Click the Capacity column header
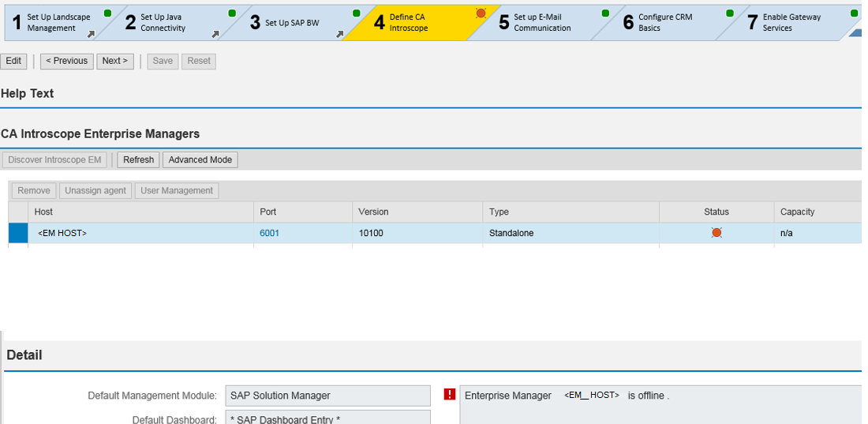Image resolution: width=868 pixels, height=424 pixels. [x=818, y=212]
